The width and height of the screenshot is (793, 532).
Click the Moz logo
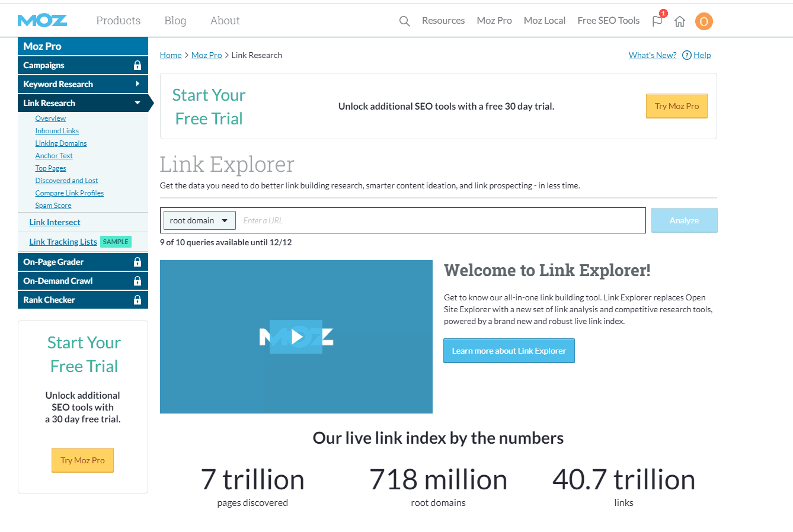42,20
